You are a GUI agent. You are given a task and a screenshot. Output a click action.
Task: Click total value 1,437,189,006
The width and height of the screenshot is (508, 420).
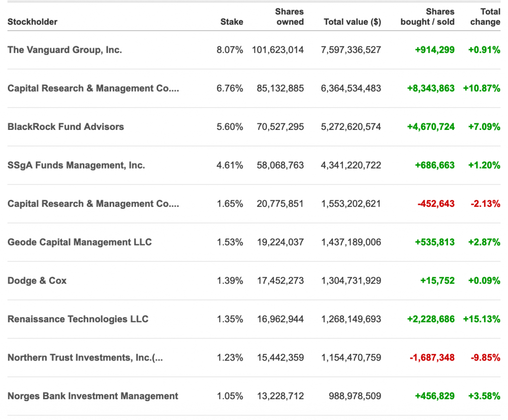[x=351, y=242]
